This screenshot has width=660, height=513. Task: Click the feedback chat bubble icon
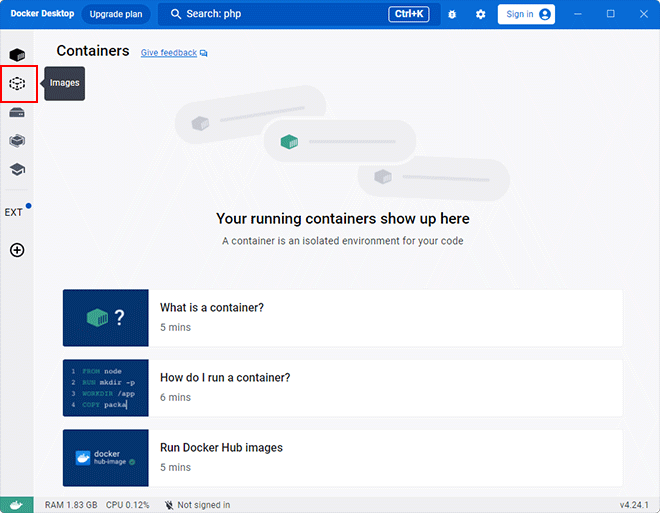click(204, 53)
